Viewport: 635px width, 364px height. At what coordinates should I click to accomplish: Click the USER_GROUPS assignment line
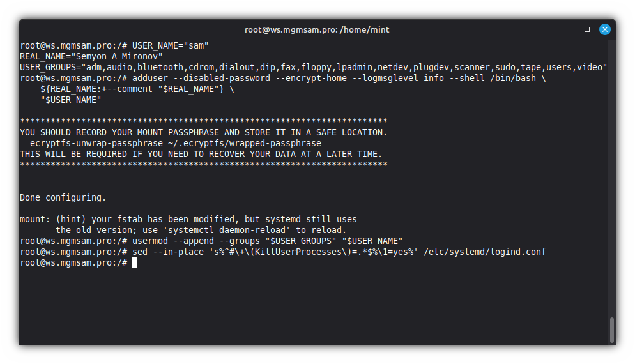click(x=313, y=67)
